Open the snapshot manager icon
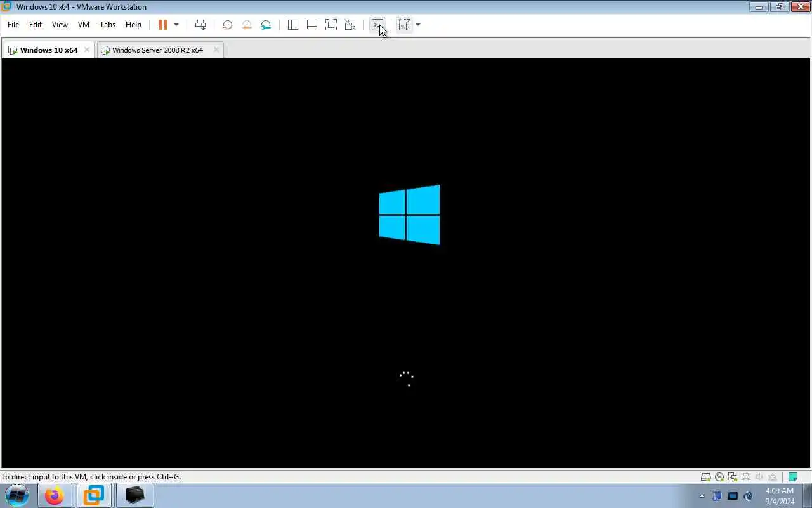Screen dimensions: 812x508 tap(266, 25)
